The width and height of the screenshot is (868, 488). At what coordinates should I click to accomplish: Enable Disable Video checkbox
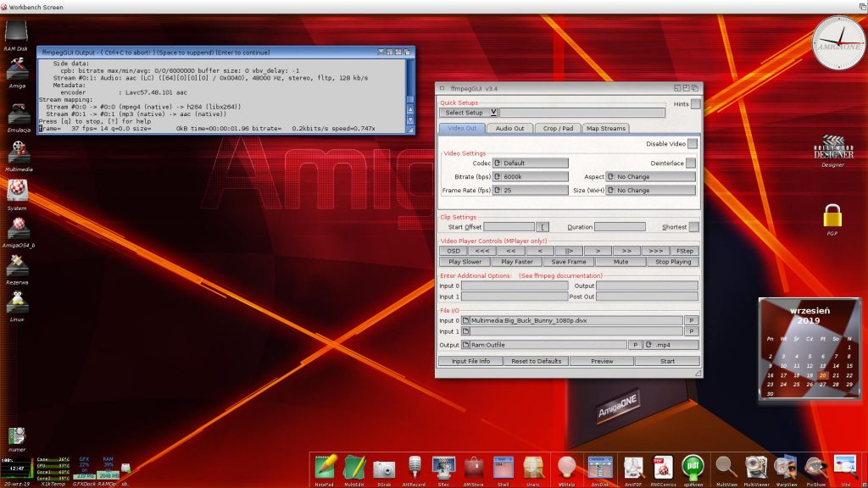point(692,144)
